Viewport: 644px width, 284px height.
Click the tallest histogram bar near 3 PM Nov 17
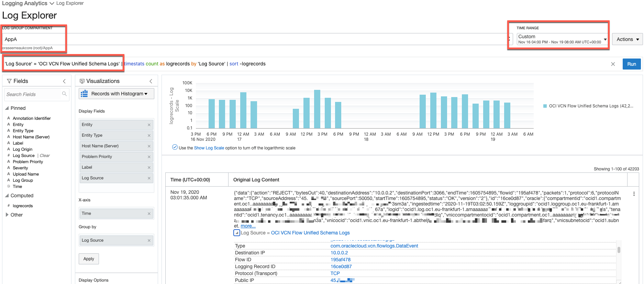pos(317,109)
